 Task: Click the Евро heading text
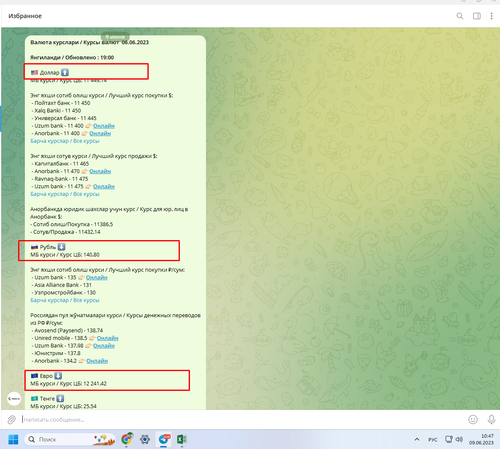click(x=46, y=376)
